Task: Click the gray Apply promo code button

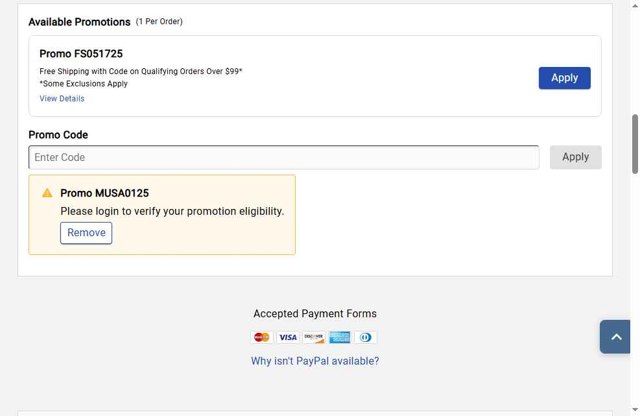Action: [576, 157]
